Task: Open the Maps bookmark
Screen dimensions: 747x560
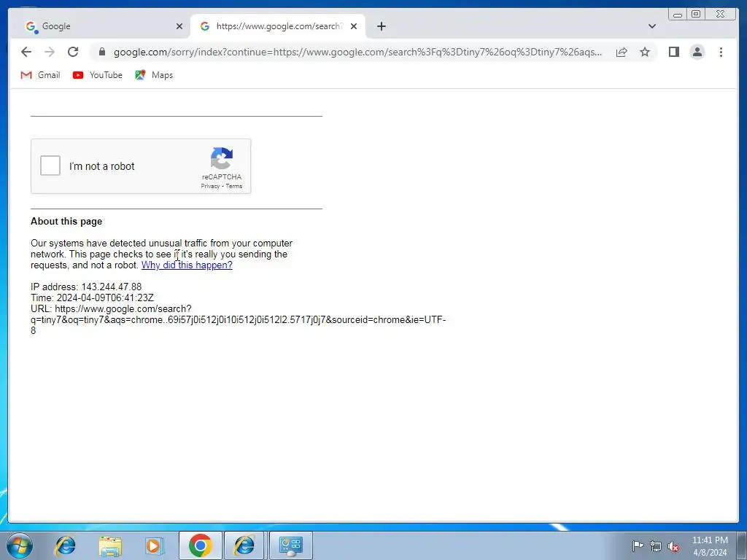Action: pos(154,75)
